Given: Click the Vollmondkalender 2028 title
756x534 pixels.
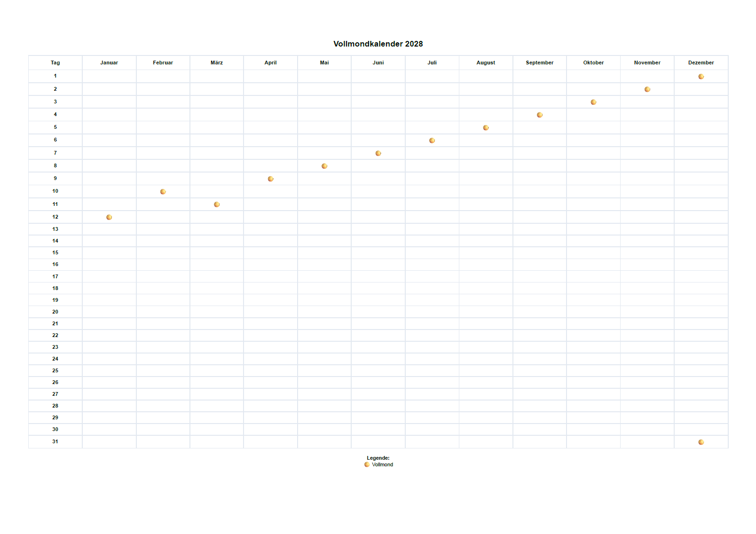Looking at the screenshot, I should pyautogui.click(x=378, y=44).
